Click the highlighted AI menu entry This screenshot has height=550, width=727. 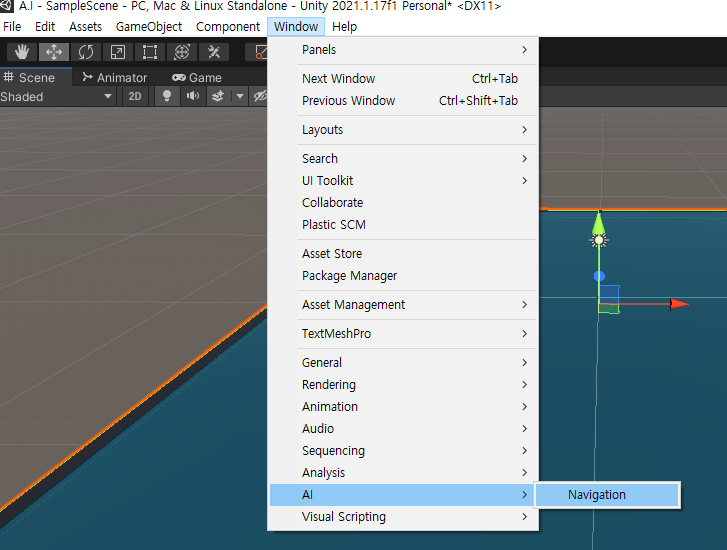pyautogui.click(x=403, y=495)
